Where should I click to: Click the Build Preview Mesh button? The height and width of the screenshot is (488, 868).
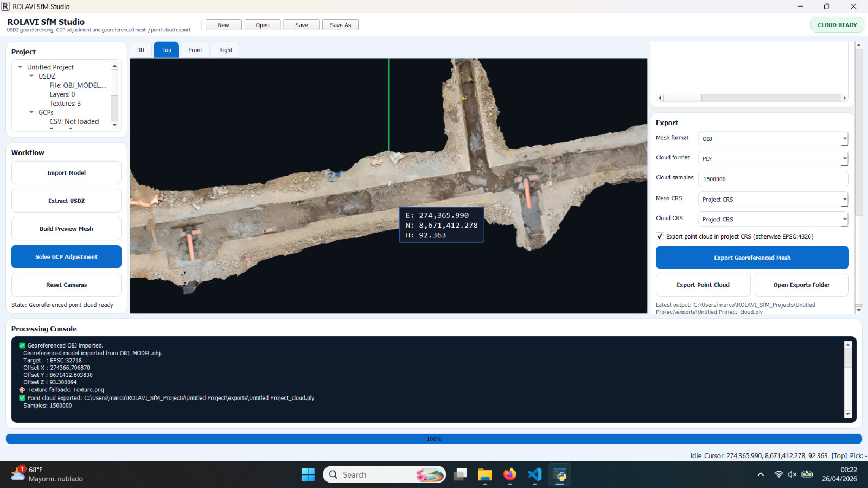(66, 229)
